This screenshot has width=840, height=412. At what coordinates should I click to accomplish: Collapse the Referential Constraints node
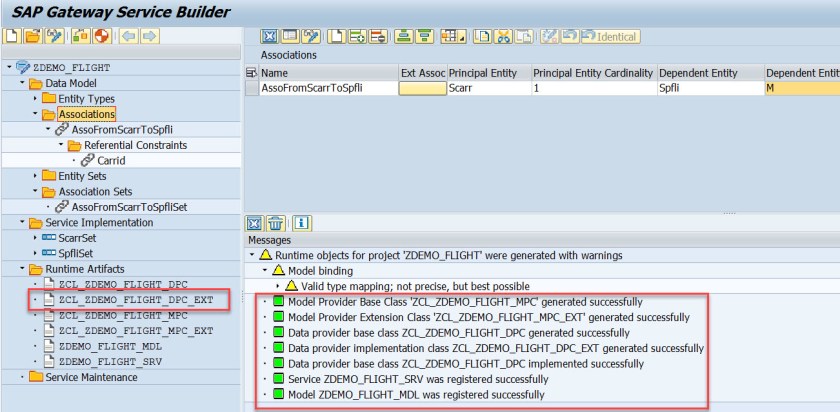[x=61, y=145]
